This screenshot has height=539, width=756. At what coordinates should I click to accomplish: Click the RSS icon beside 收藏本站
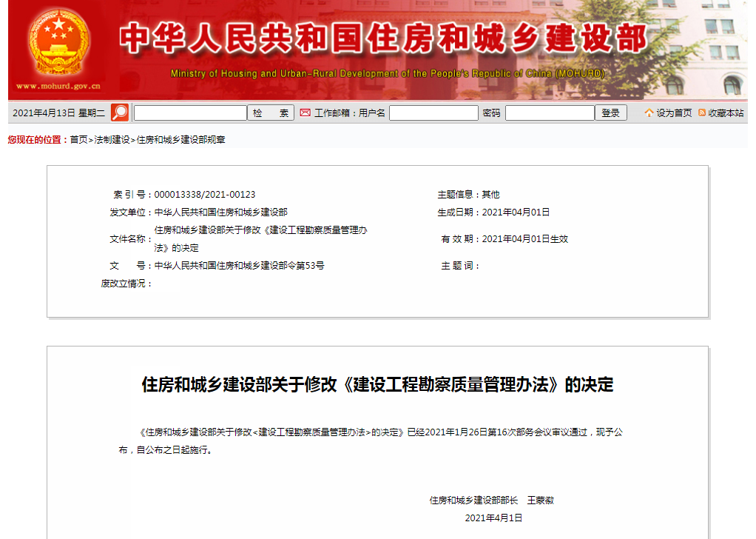pos(702,113)
